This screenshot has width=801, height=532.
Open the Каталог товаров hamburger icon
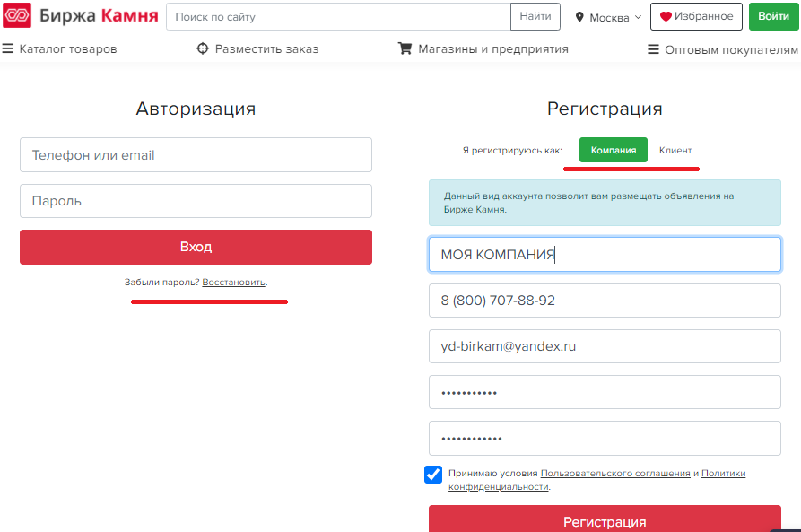[8, 48]
